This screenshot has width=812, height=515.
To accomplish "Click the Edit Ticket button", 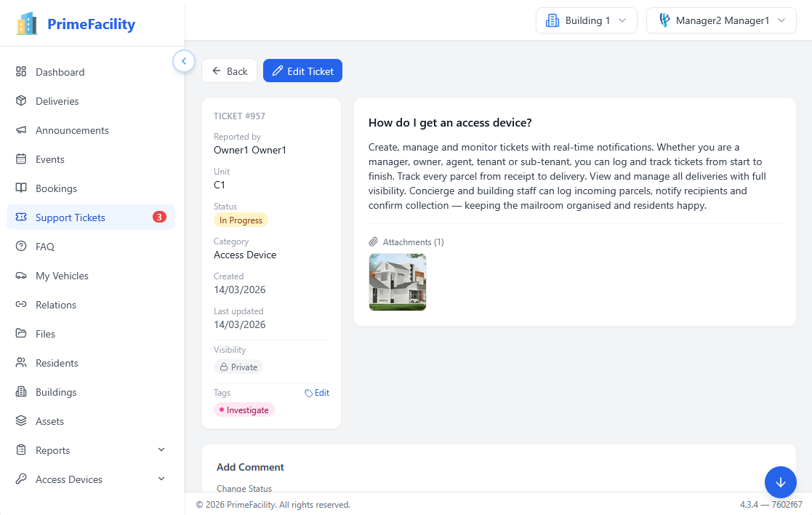I will pyautogui.click(x=302, y=71).
